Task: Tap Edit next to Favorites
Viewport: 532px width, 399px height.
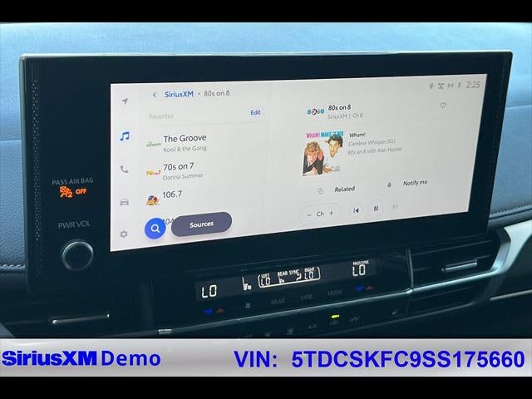Action: pos(255,113)
